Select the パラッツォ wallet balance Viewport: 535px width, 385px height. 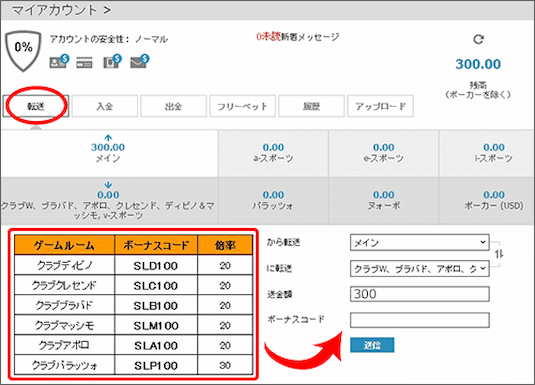click(x=273, y=201)
